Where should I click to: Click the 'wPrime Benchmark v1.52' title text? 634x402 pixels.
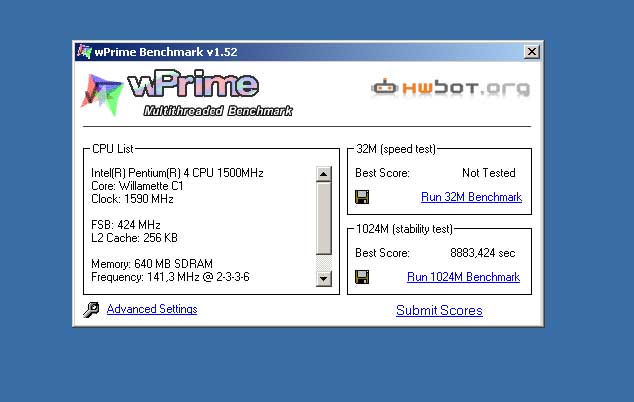[166, 52]
